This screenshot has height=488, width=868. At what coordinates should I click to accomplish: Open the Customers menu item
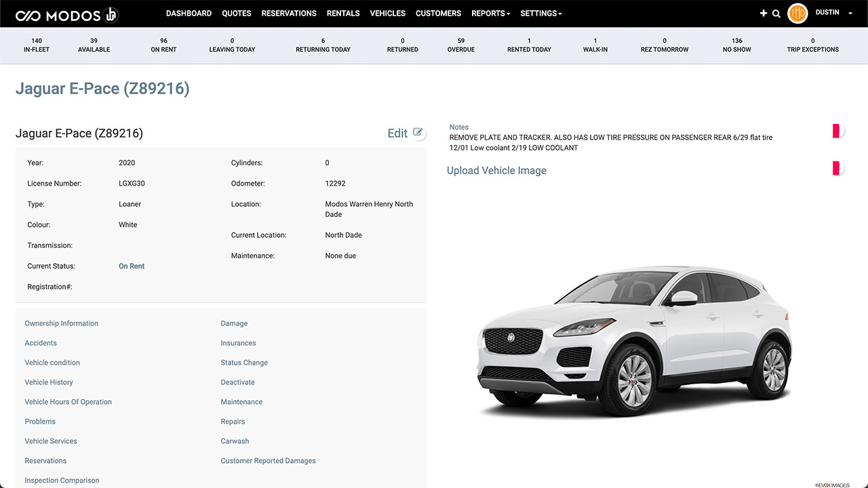[x=438, y=14]
